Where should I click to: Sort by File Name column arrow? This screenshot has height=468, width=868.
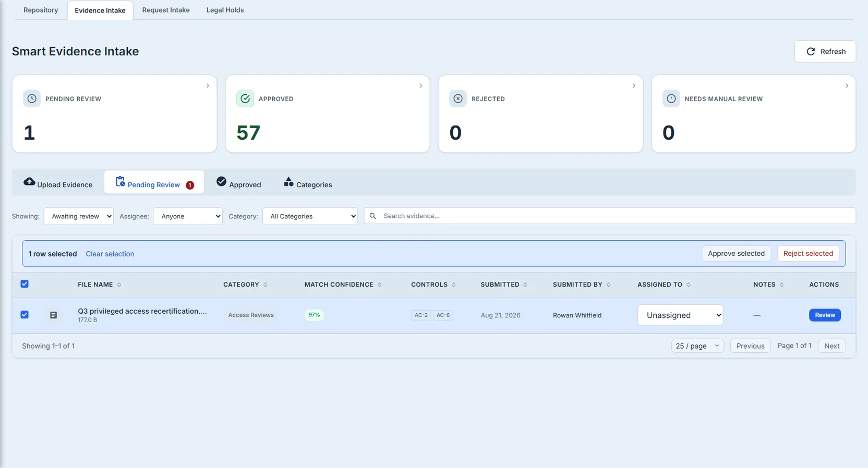pyautogui.click(x=119, y=285)
